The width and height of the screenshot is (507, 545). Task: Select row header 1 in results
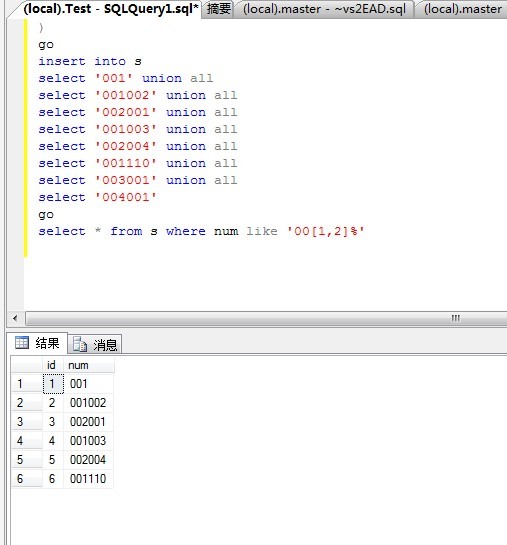[27, 384]
